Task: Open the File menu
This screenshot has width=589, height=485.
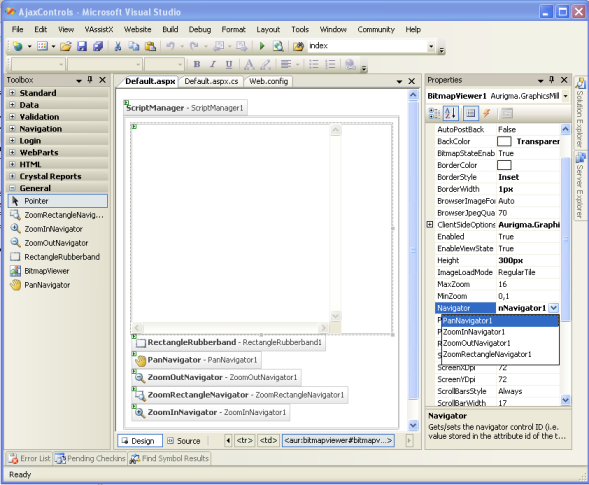Action: pyautogui.click(x=17, y=29)
